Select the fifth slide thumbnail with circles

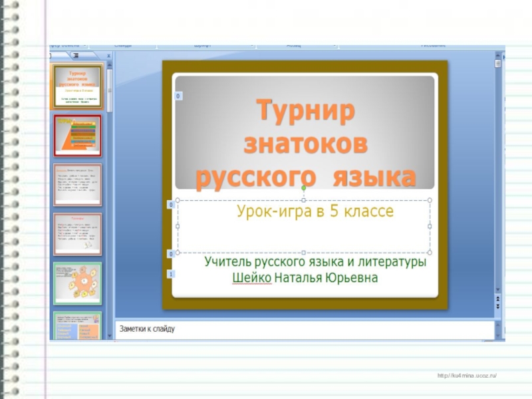click(x=77, y=283)
